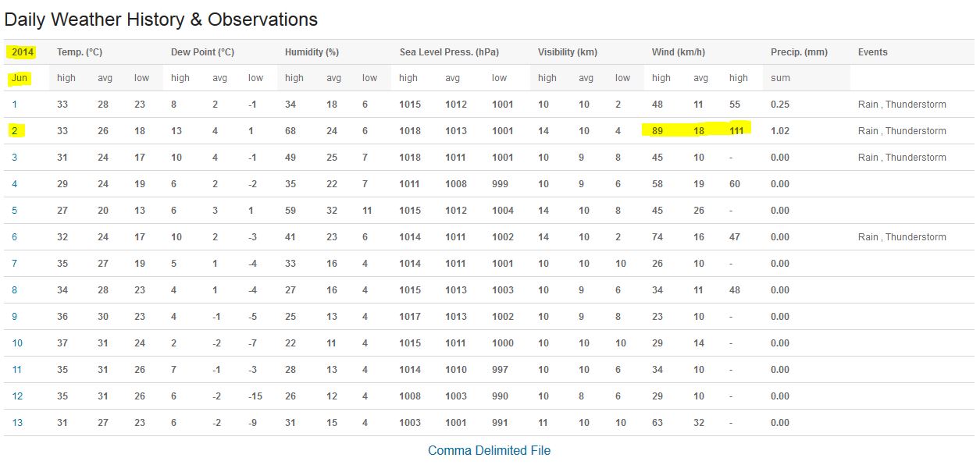Open day 12 observations link
The height and width of the screenshot is (465, 980).
pos(17,396)
